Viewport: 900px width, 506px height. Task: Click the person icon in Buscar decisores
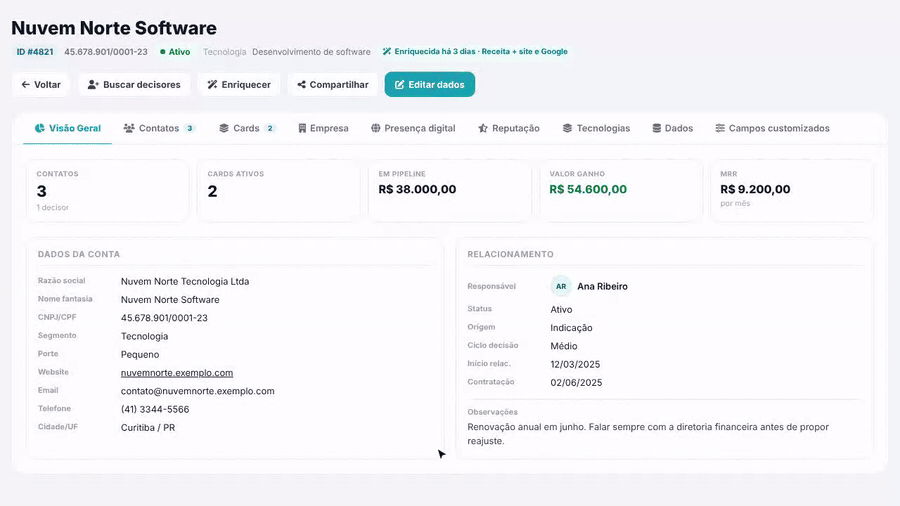tap(93, 84)
